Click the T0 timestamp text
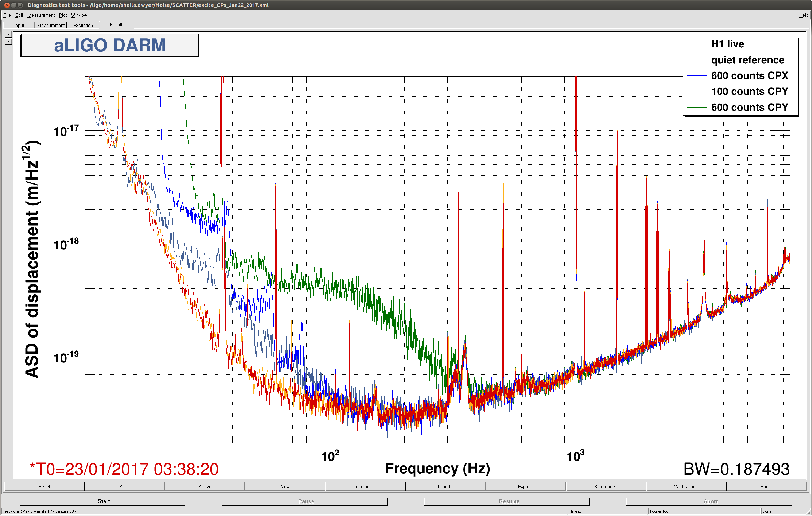 (x=124, y=469)
